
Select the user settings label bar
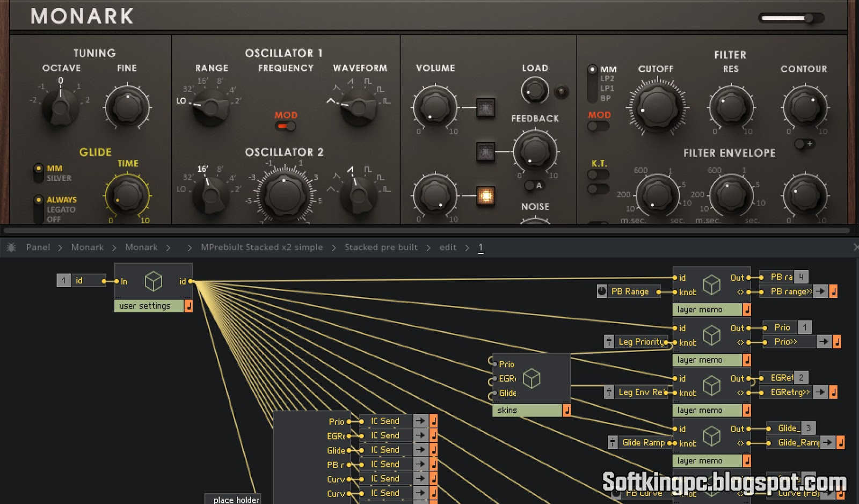click(149, 306)
